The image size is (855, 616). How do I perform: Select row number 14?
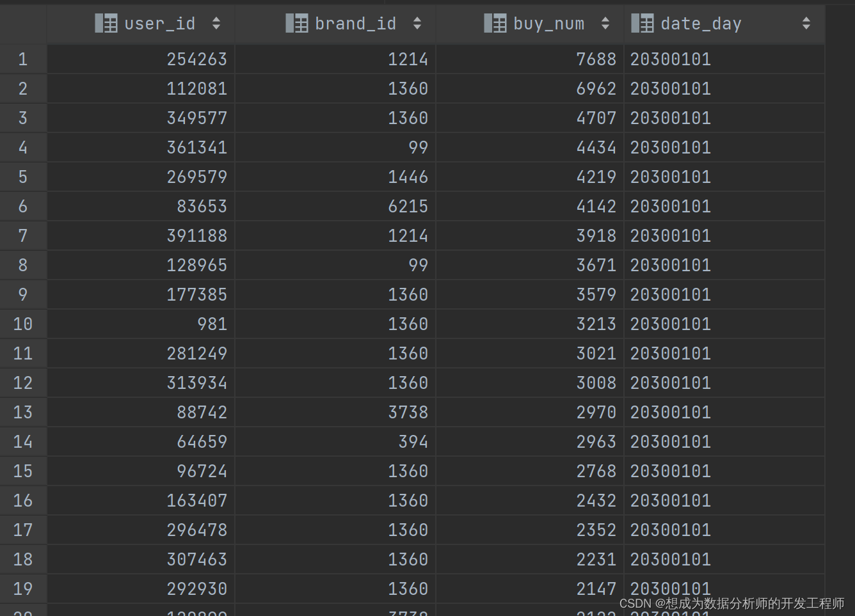(x=23, y=442)
